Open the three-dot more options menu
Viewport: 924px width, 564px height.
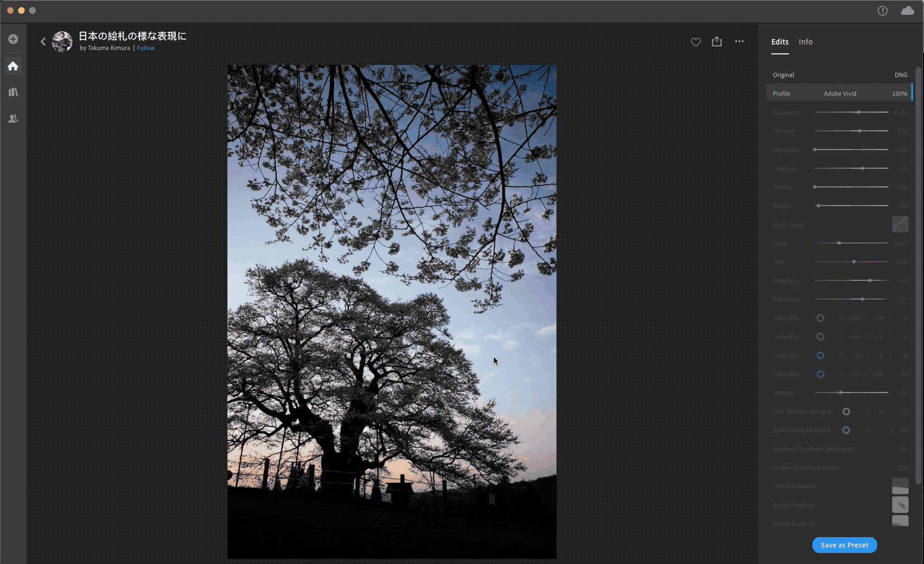coord(739,41)
